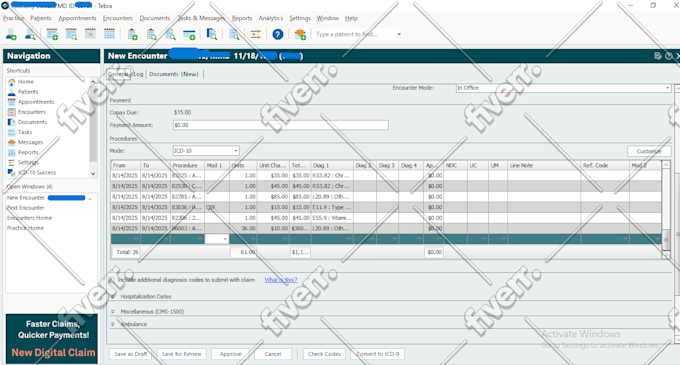
Task: Click the Procedure column header
Action: pos(187,165)
